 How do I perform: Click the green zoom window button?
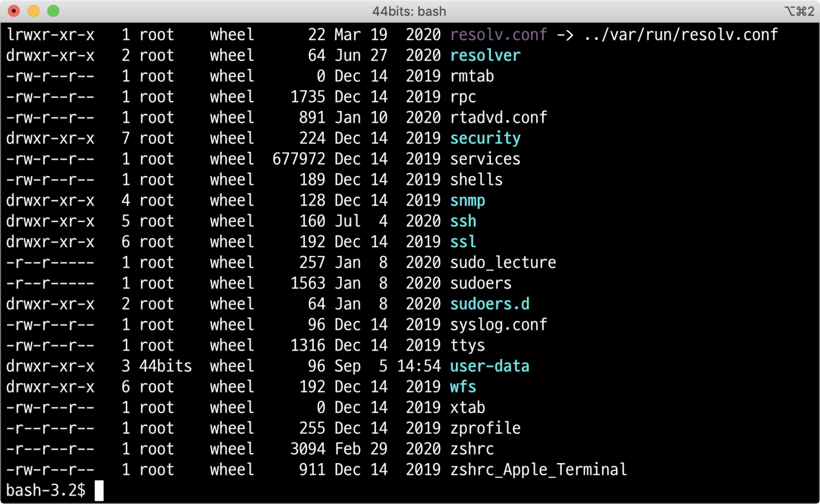[x=53, y=11]
